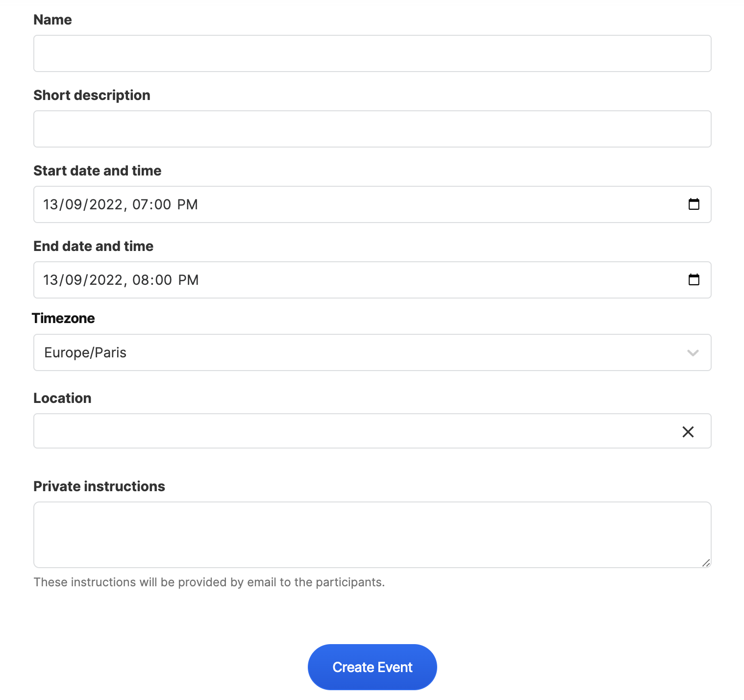Select the year in start date
This screenshot has width=744, height=700.
[x=106, y=204]
